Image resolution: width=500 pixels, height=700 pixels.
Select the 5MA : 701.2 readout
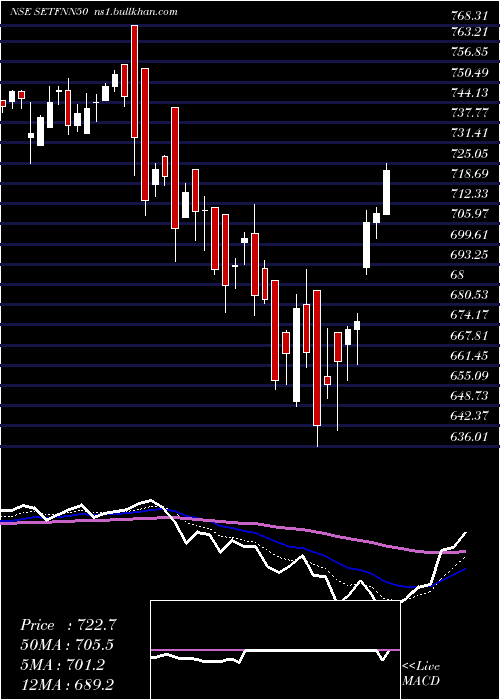click(62, 665)
